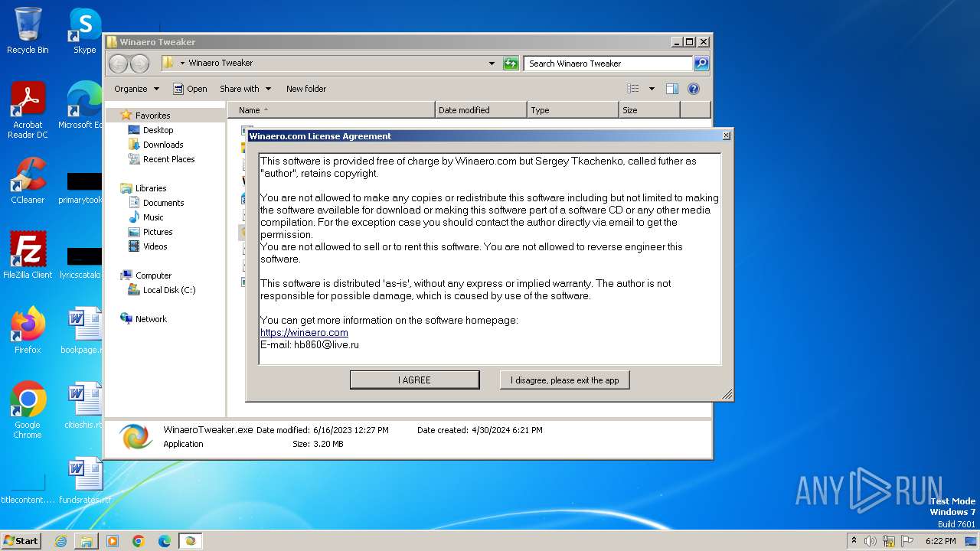Open the https://winaero.com link
Image resolution: width=980 pixels, height=551 pixels.
click(x=304, y=333)
